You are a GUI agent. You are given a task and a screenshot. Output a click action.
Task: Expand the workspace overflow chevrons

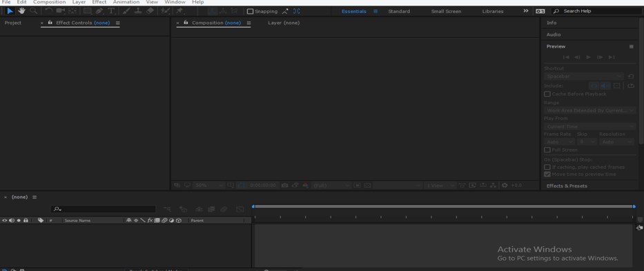coord(526,11)
